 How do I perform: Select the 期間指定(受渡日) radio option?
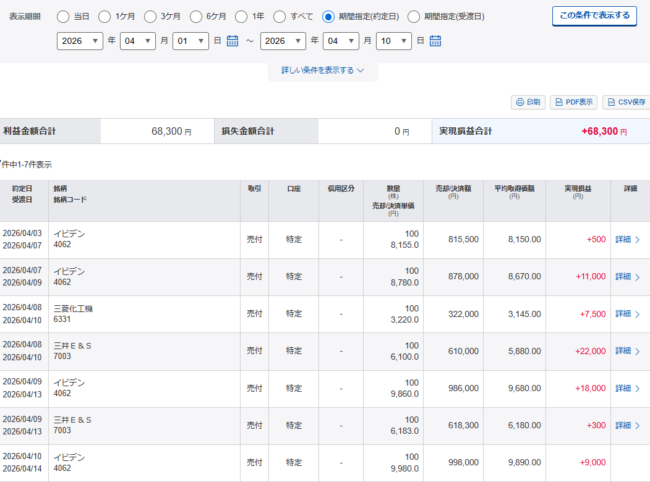[414, 17]
